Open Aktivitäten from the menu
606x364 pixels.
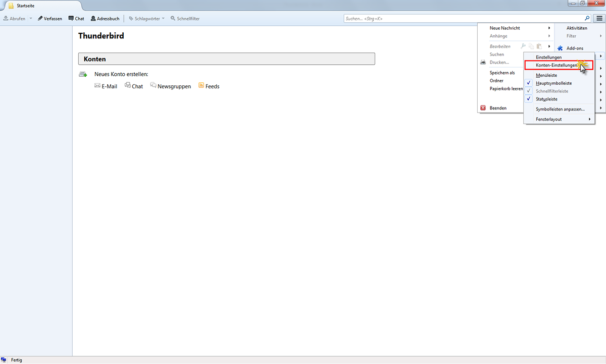[577, 28]
